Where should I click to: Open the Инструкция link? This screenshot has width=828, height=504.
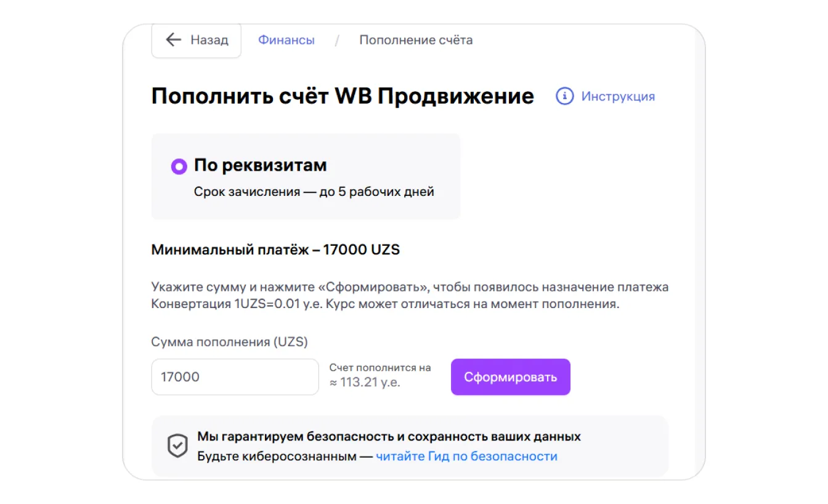[x=618, y=96]
